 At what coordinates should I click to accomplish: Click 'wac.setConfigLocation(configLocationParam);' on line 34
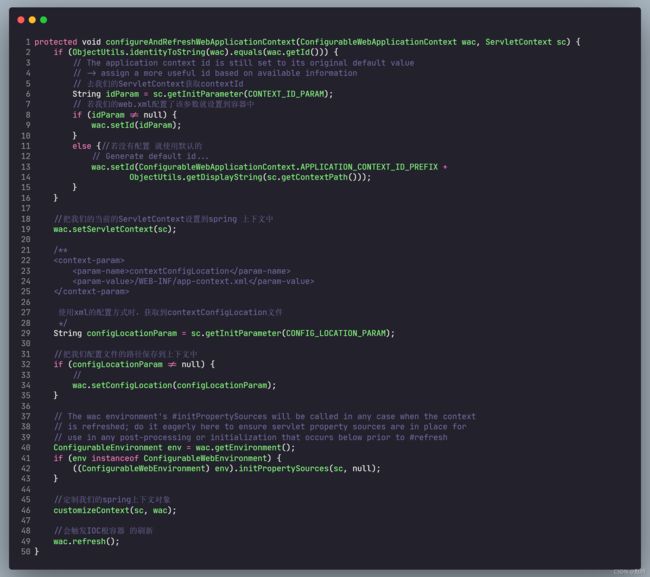(174, 385)
